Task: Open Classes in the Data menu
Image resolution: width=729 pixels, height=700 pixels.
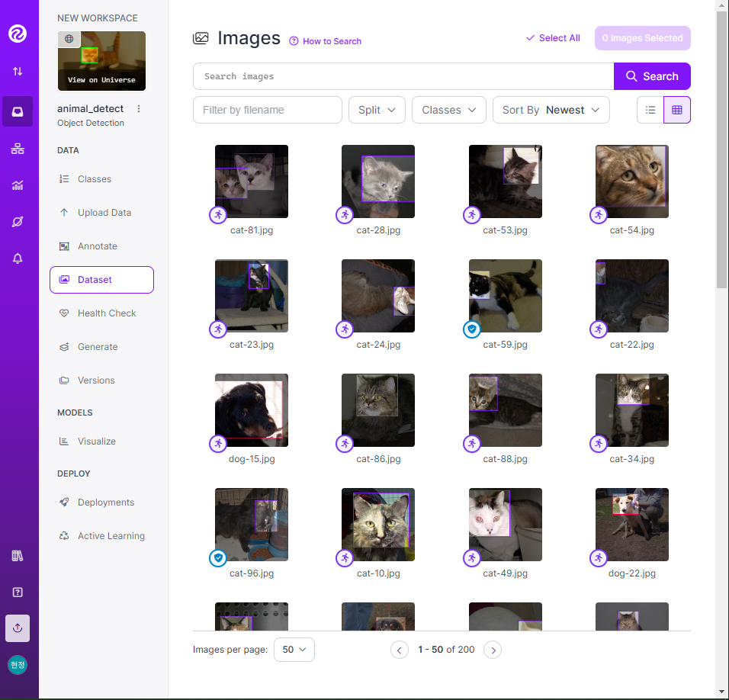Action: click(95, 179)
